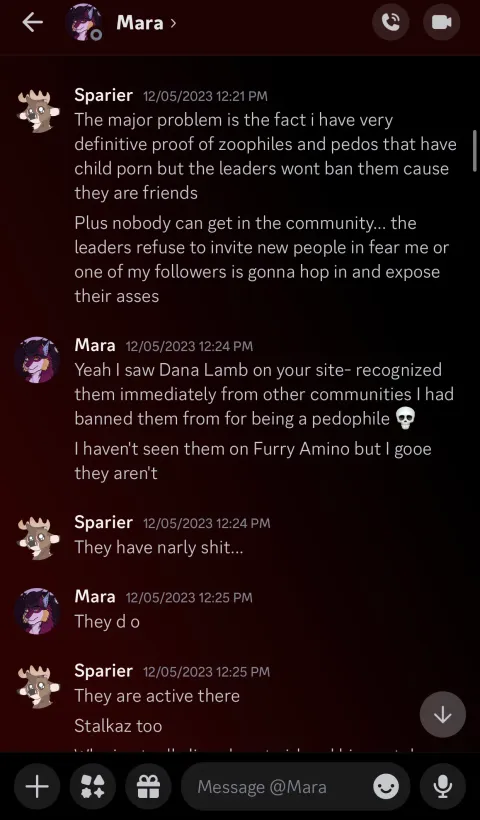Screen dimensions: 480x820
Task: Open Mara's username at 12:24 PM message
Action: pos(95,345)
